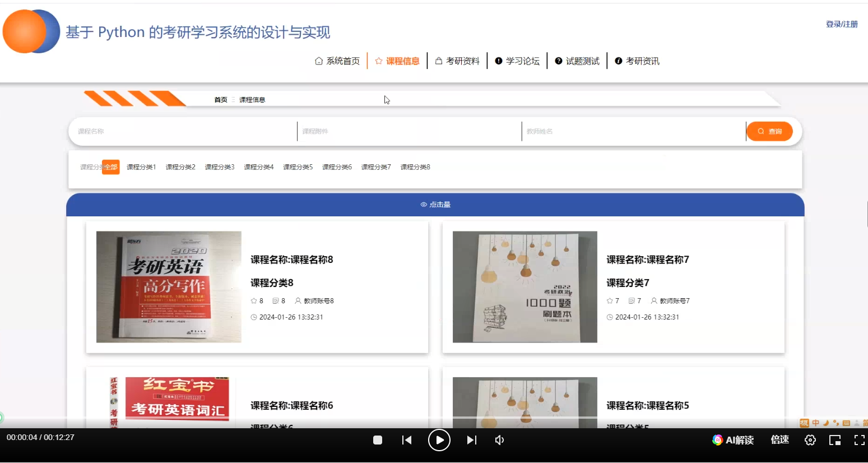
Task: Enable picture-in-picture mode
Action: 835,440
